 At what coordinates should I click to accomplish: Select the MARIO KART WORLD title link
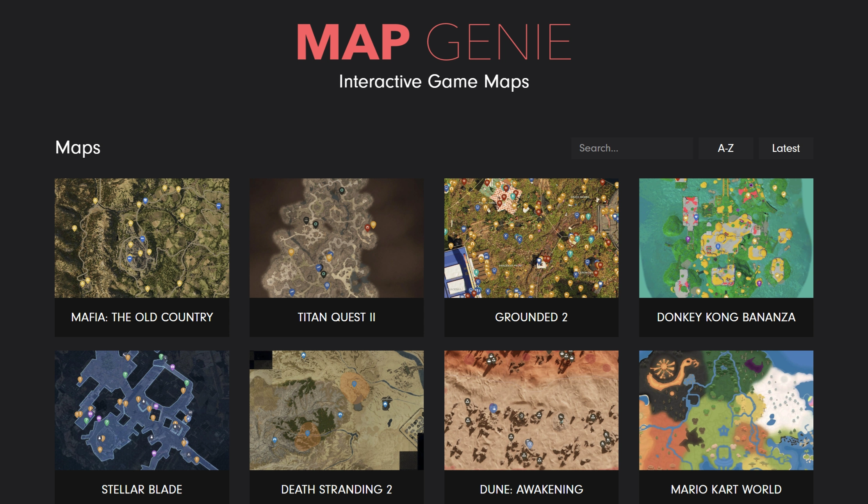pyautogui.click(x=725, y=489)
